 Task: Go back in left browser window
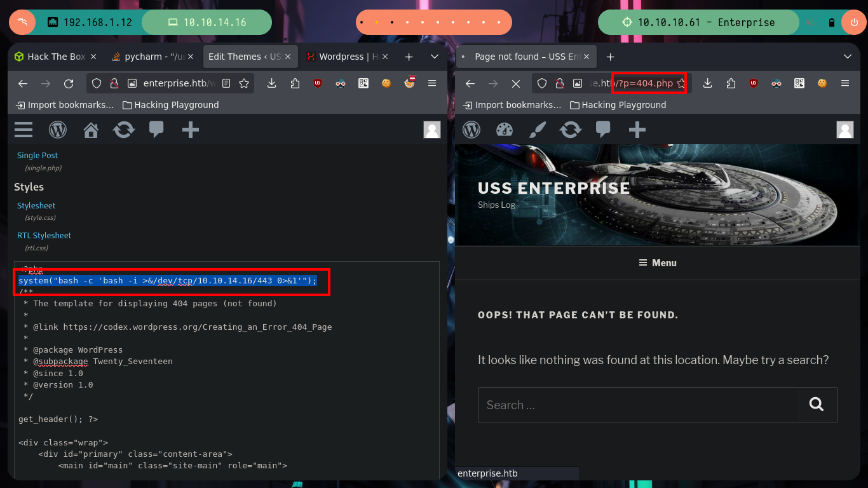tap(23, 83)
